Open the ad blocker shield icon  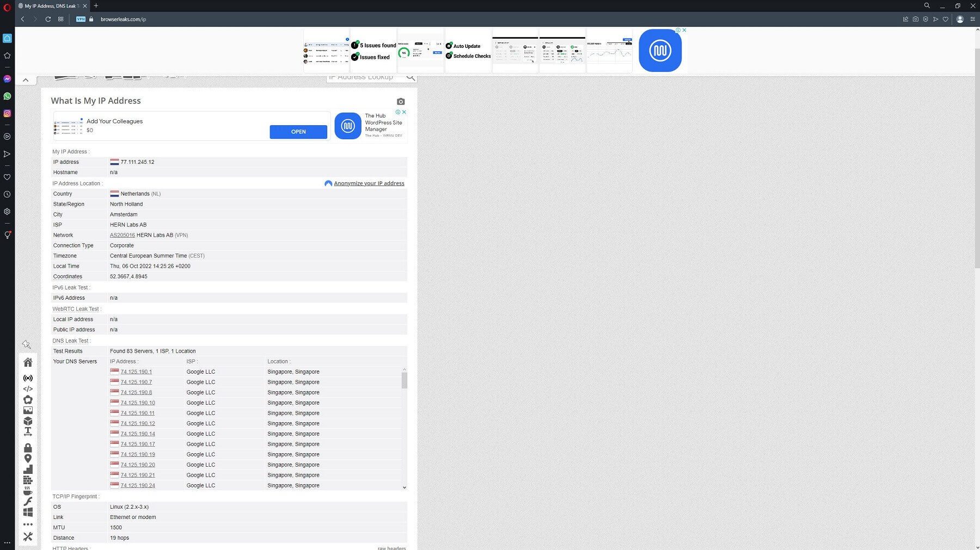(x=925, y=19)
